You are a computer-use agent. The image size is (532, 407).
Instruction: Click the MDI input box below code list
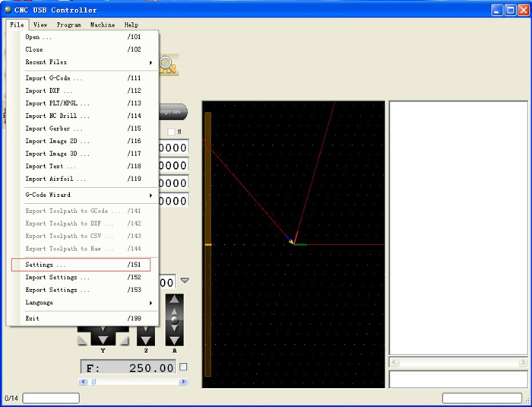[458, 379]
